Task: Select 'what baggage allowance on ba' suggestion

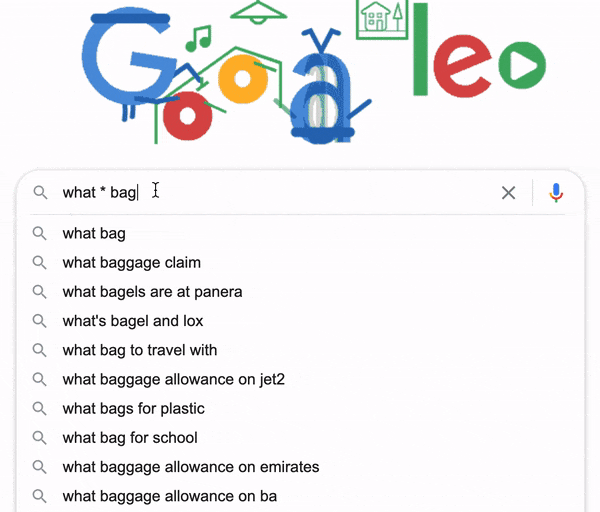Action: click(x=169, y=496)
